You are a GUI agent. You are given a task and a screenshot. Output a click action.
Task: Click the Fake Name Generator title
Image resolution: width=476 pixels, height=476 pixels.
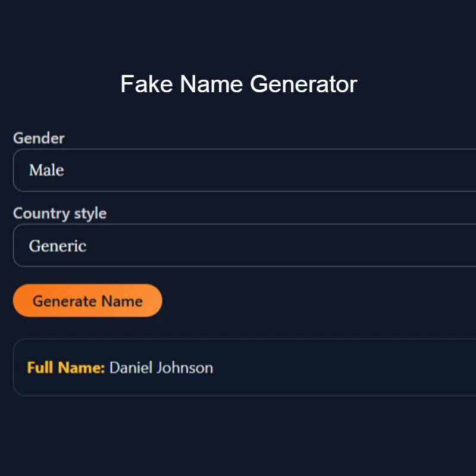(238, 84)
